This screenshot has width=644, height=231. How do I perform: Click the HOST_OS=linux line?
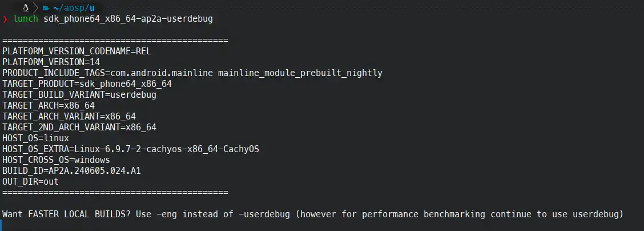pyautogui.click(x=36, y=138)
